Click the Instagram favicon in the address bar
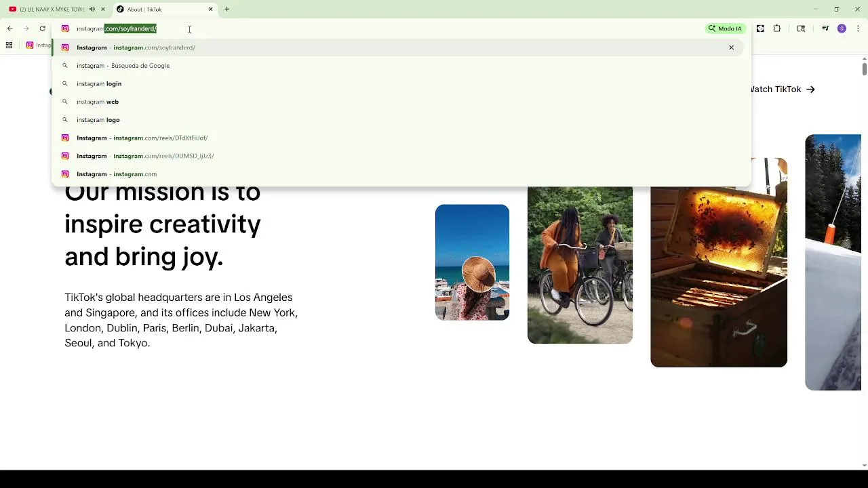This screenshot has width=868, height=488. tap(65, 28)
